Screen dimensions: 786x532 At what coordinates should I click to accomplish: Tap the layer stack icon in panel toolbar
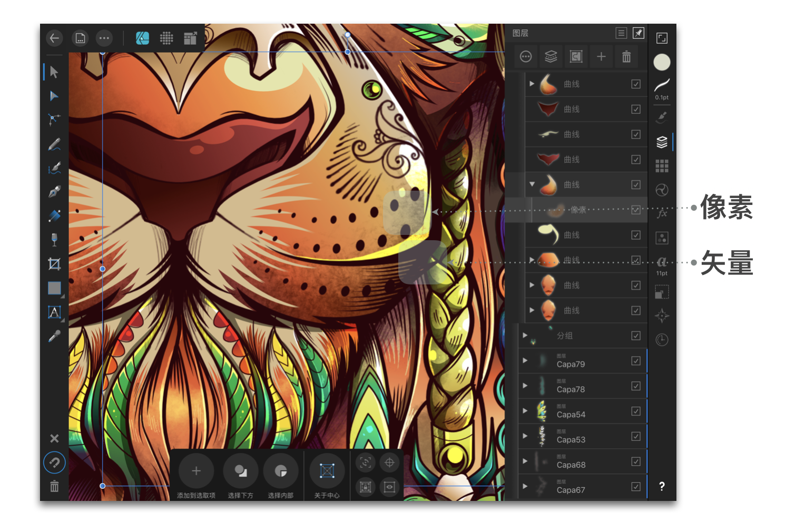click(x=551, y=56)
